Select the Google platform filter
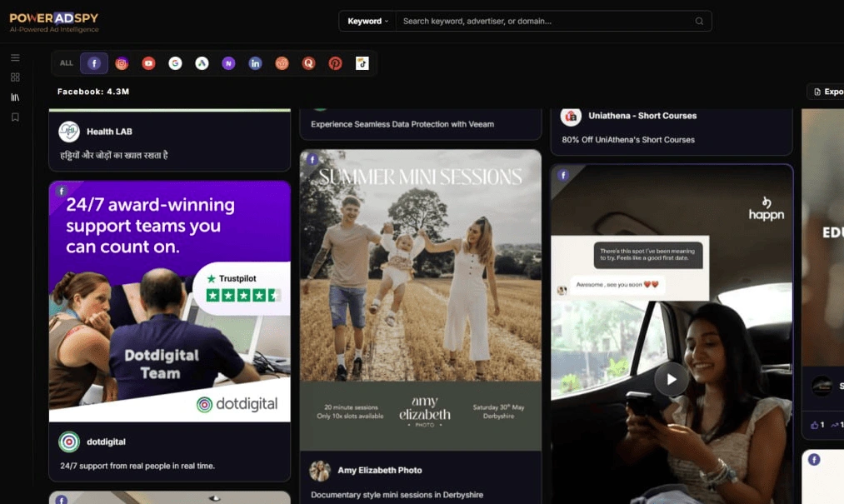 (175, 63)
